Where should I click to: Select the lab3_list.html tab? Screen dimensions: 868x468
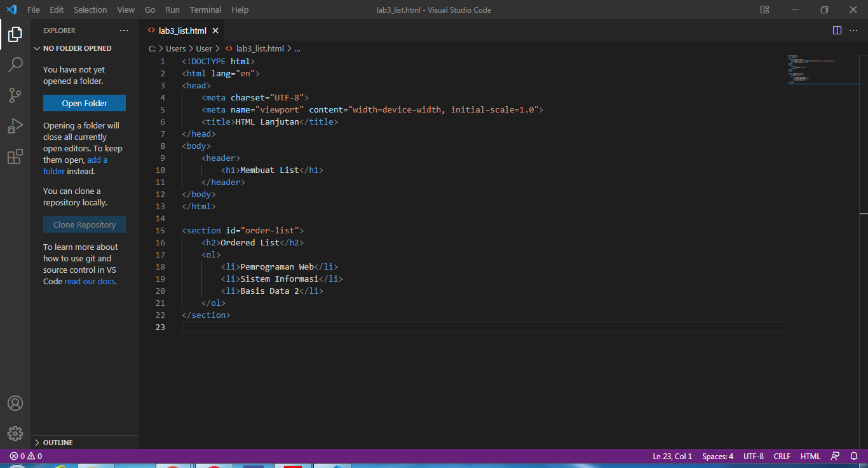coord(183,29)
